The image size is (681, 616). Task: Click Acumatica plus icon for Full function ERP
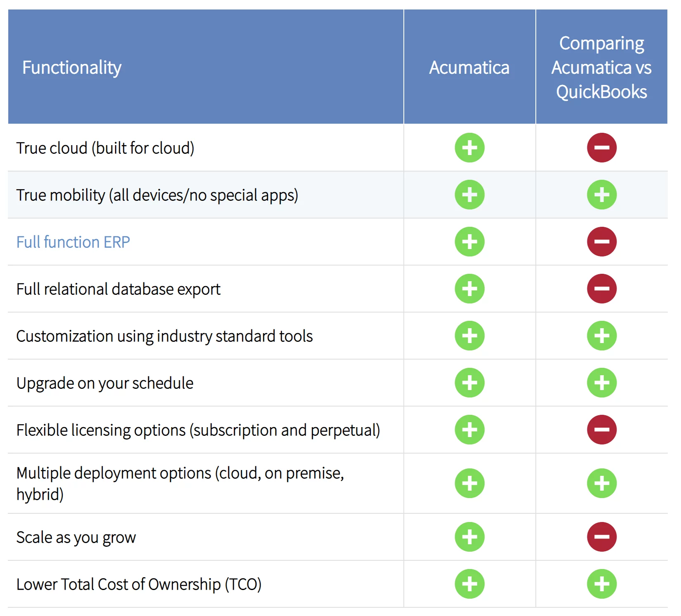(469, 242)
